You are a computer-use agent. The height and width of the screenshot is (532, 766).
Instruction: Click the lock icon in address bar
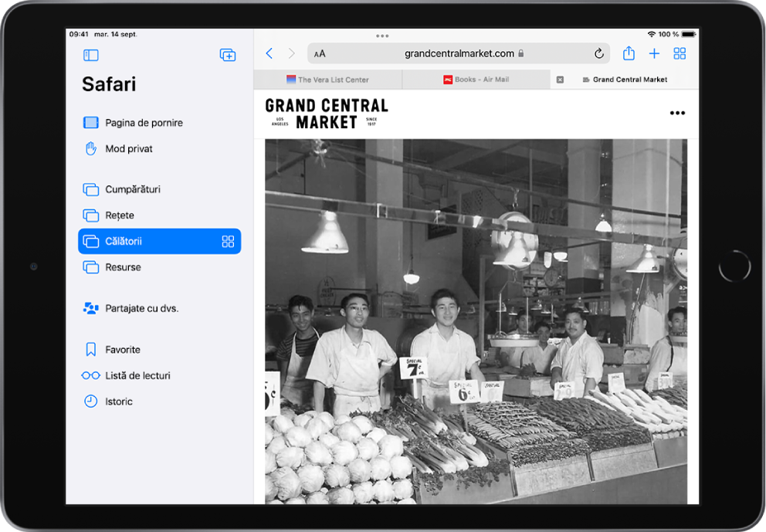(x=520, y=53)
